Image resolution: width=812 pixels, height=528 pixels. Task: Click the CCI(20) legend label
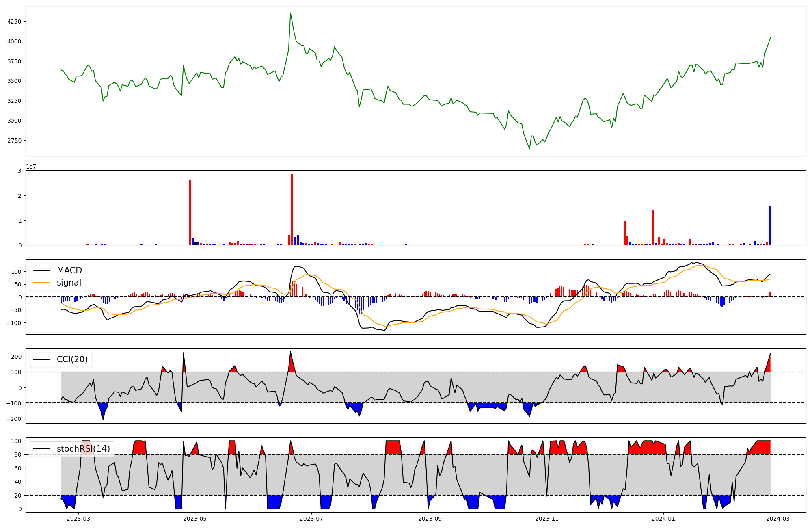[x=72, y=360]
